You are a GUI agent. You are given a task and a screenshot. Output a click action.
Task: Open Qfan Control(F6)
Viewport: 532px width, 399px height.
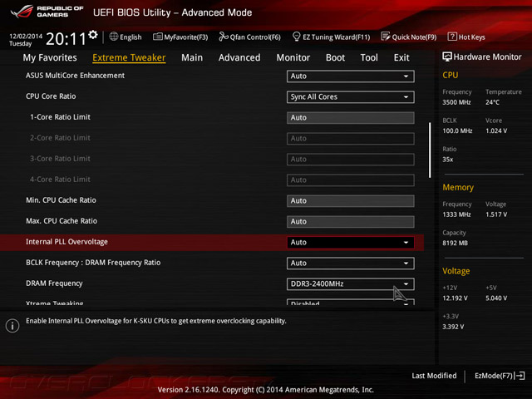click(249, 37)
